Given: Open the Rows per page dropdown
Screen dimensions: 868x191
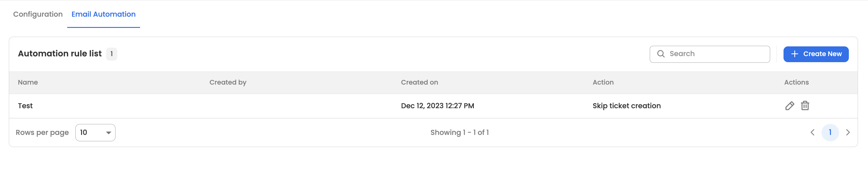Looking at the screenshot, I should (95, 132).
